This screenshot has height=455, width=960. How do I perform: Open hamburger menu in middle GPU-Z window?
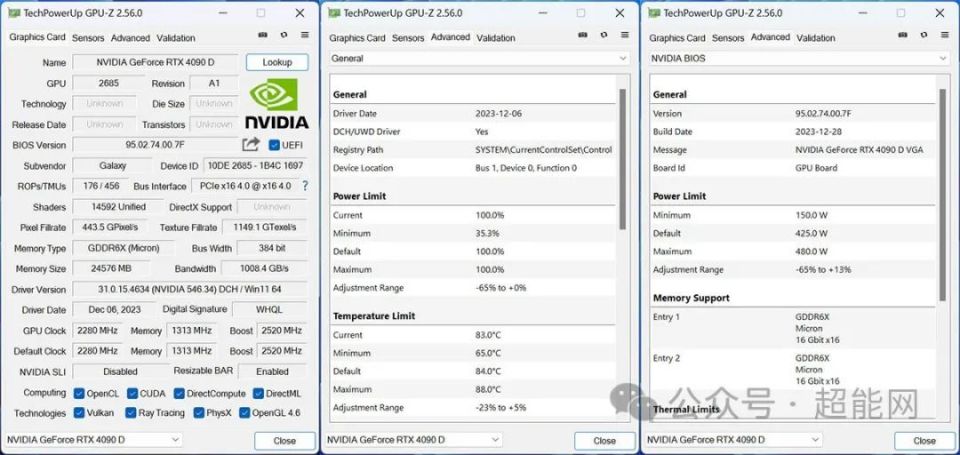[624, 36]
